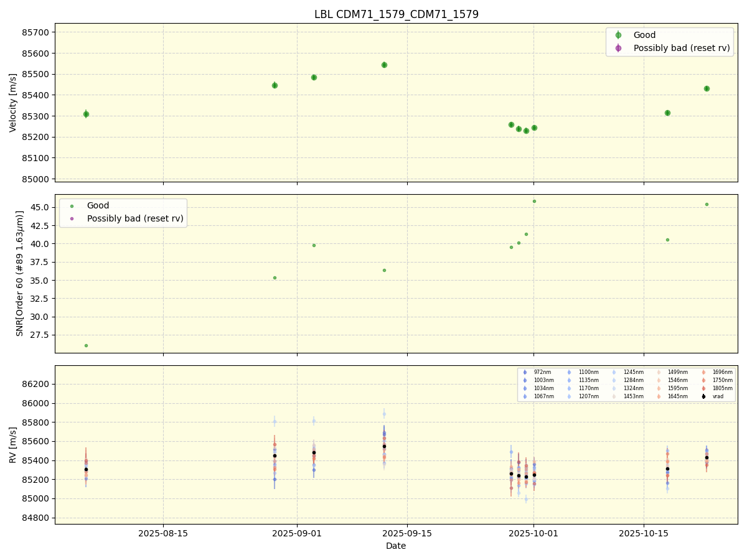Click the 1245nm marker in RV legend
The image size is (747, 560).
pos(614,372)
